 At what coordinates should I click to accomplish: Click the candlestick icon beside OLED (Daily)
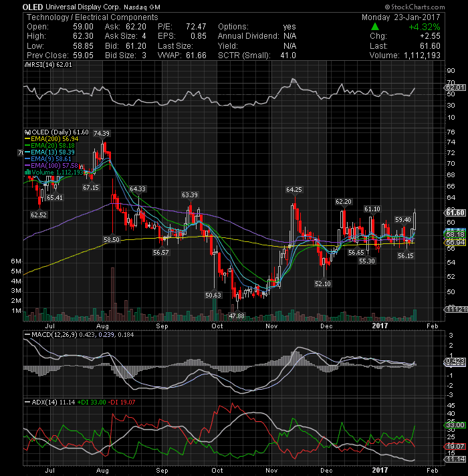28,132
